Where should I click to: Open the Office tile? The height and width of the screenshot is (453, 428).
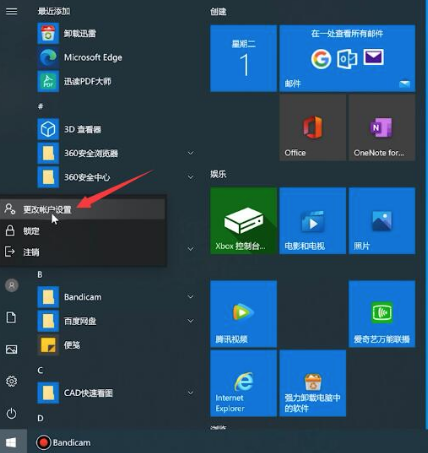(x=313, y=128)
